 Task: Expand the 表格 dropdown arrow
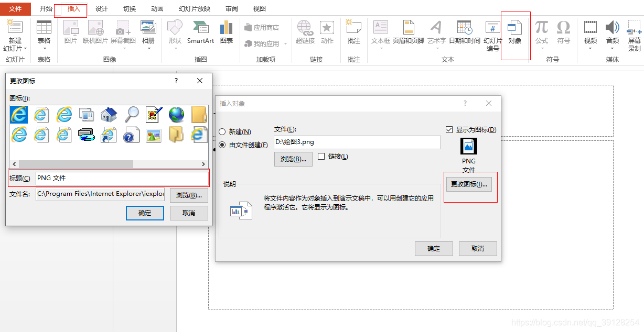(x=44, y=49)
